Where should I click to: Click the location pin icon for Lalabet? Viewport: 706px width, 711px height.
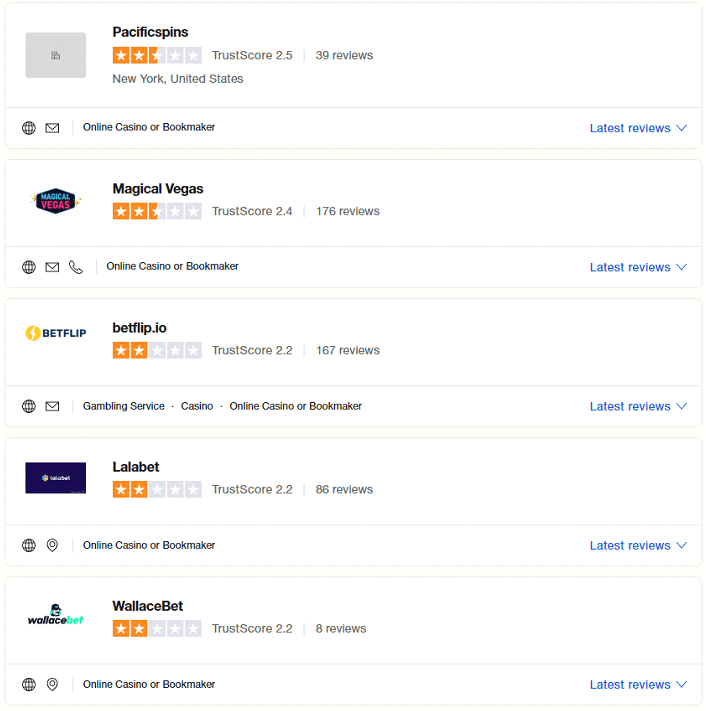[52, 545]
